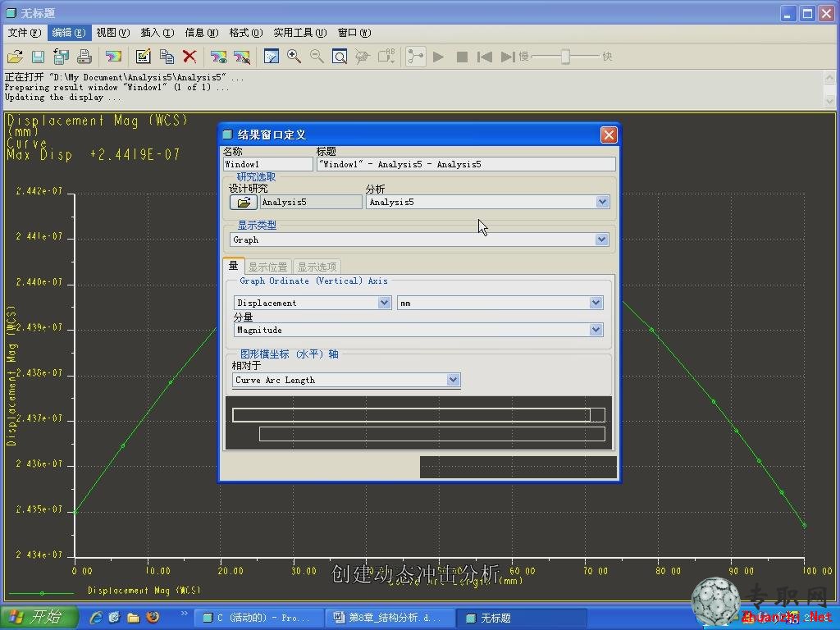The width and height of the screenshot is (840, 630).
Task: Select the 显示选项 tab
Action: (x=317, y=267)
